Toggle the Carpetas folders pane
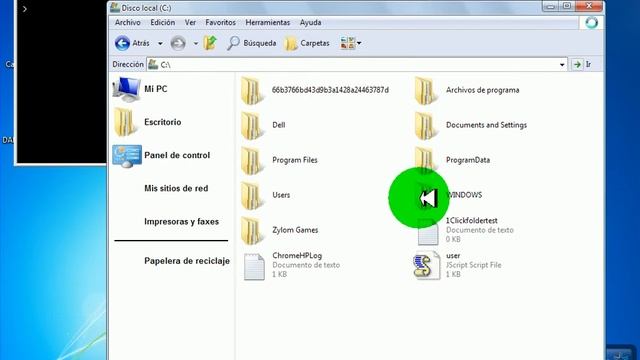640x360 pixels. coord(307,43)
